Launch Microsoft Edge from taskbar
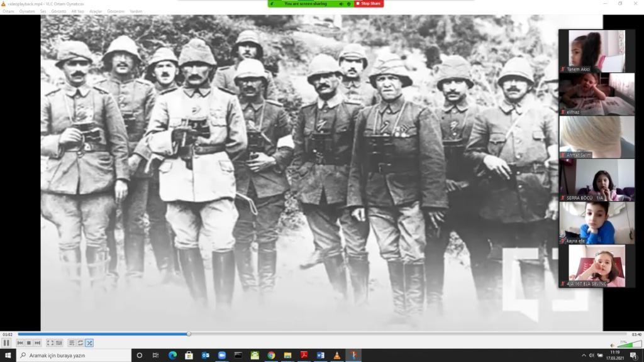644x362 pixels. (x=172, y=355)
